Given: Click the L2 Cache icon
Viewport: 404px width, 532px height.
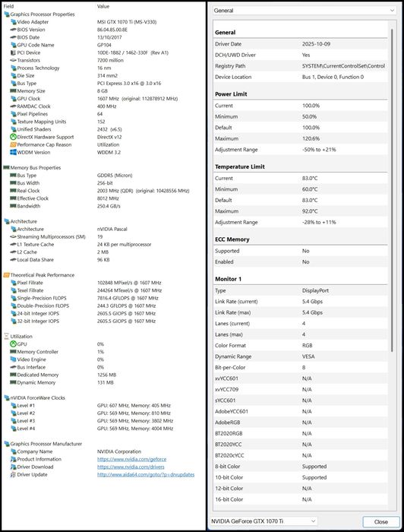Looking at the screenshot, I should click(13, 252).
